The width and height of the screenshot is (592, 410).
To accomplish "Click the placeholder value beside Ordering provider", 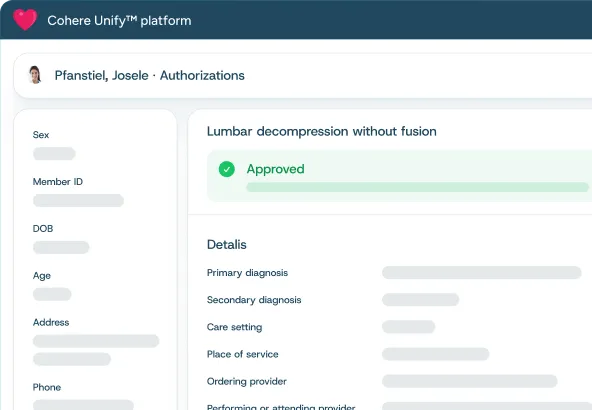I will [x=470, y=381].
